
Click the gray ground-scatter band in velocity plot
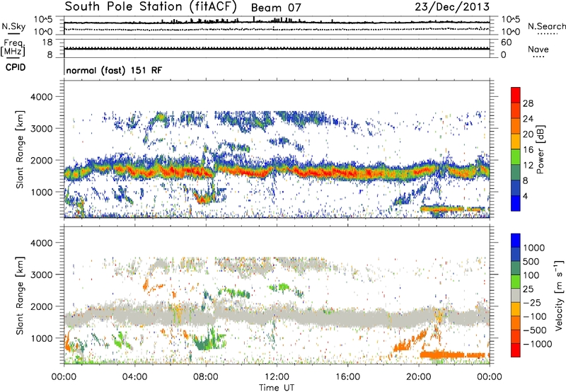277,316
